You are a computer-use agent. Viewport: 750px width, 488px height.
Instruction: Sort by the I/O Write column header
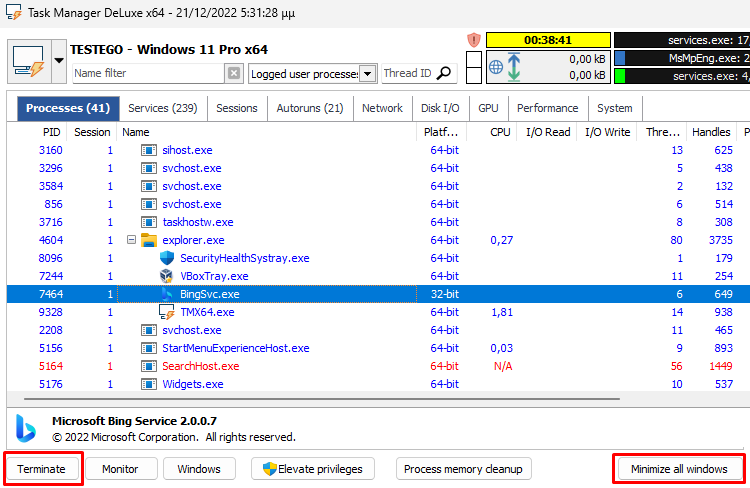pyautogui.click(x=607, y=132)
